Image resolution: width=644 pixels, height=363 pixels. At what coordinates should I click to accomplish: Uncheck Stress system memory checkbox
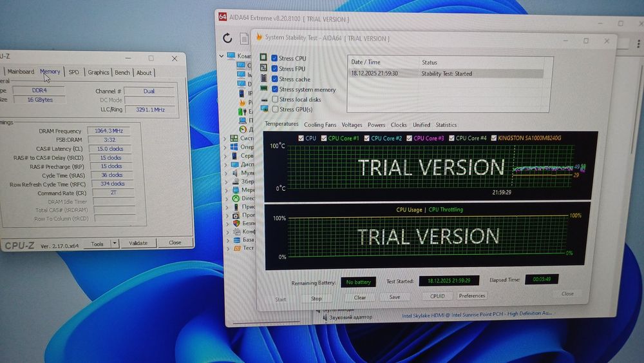[275, 89]
